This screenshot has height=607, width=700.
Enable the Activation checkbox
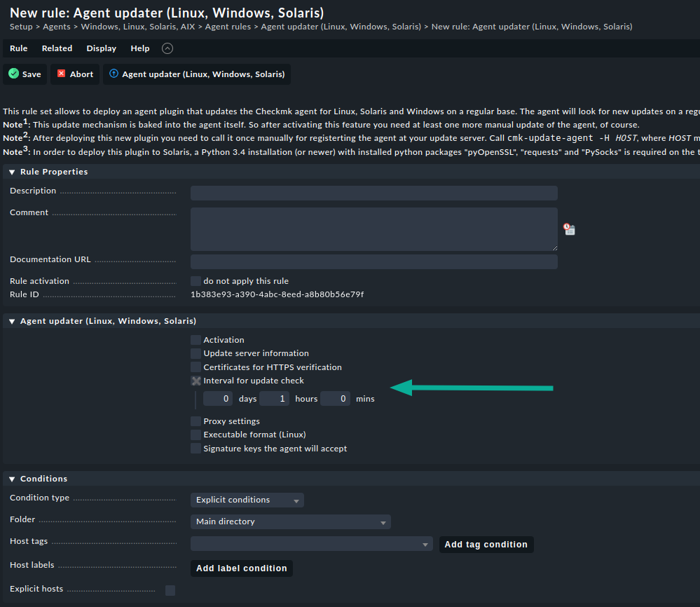point(195,339)
